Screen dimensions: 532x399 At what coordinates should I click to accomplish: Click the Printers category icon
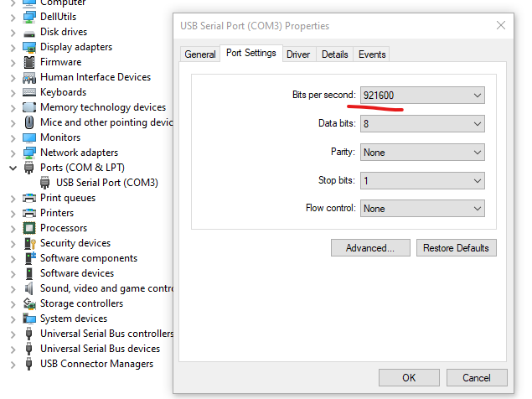[30, 213]
